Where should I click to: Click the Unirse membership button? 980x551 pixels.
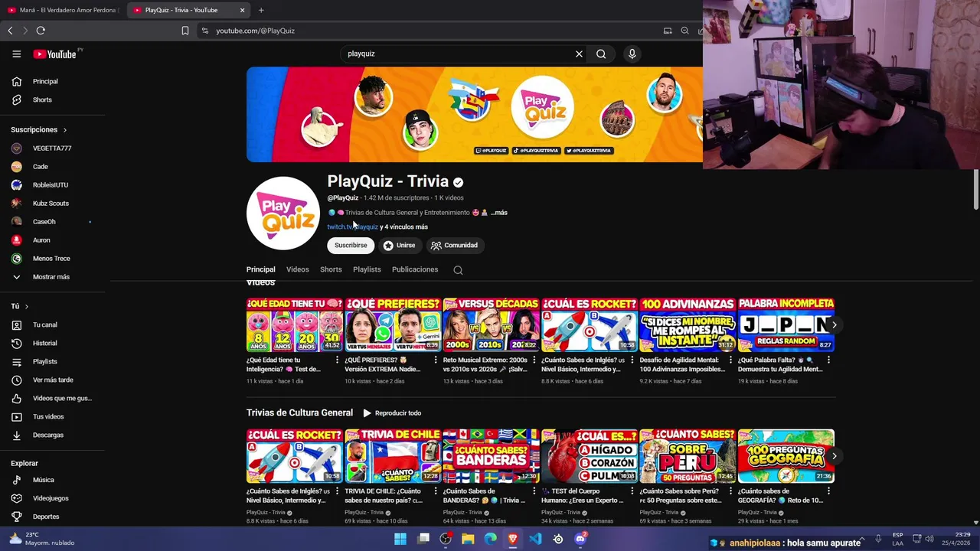click(399, 246)
